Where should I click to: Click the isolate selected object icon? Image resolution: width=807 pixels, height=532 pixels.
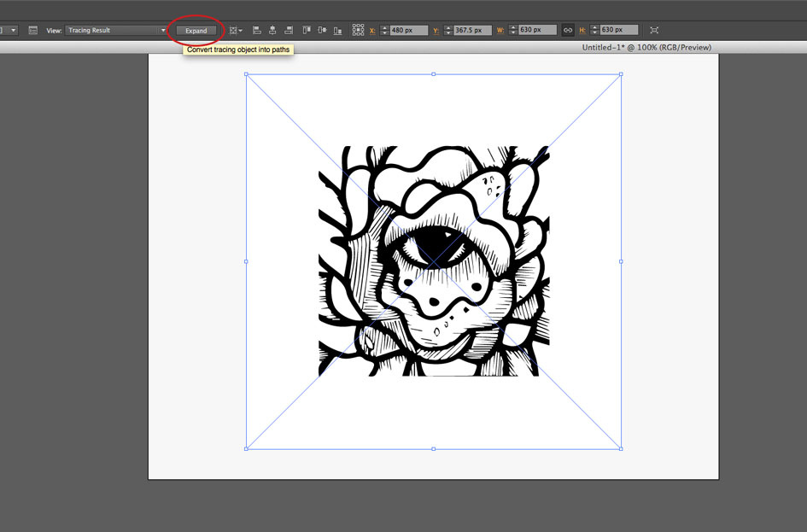tap(653, 29)
